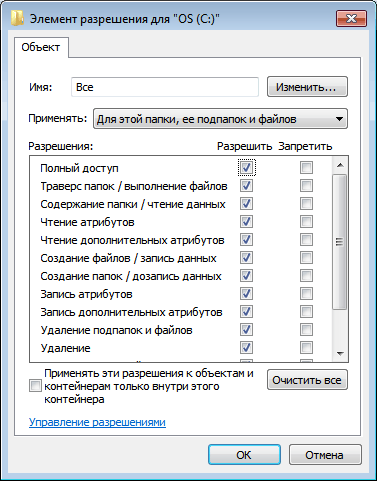The width and height of the screenshot is (377, 481).
Task: Uncheck Разрешить for Чтение атрибутов
Action: [x=246, y=221]
